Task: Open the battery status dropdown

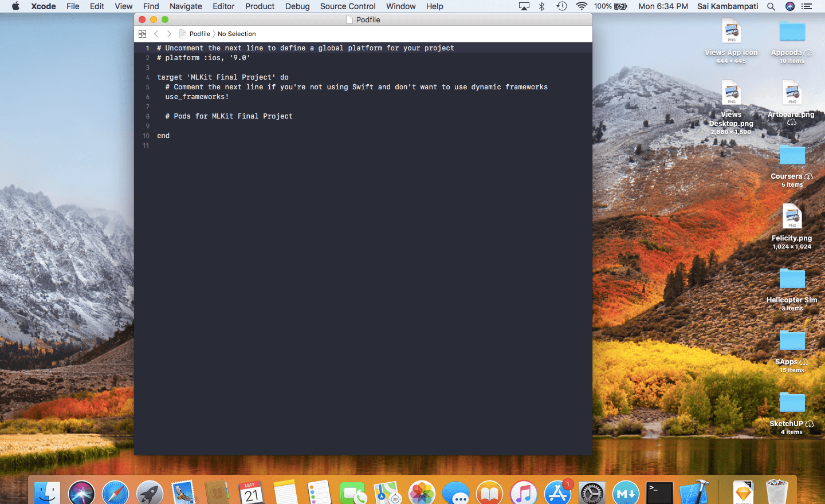Action: pyautogui.click(x=611, y=6)
